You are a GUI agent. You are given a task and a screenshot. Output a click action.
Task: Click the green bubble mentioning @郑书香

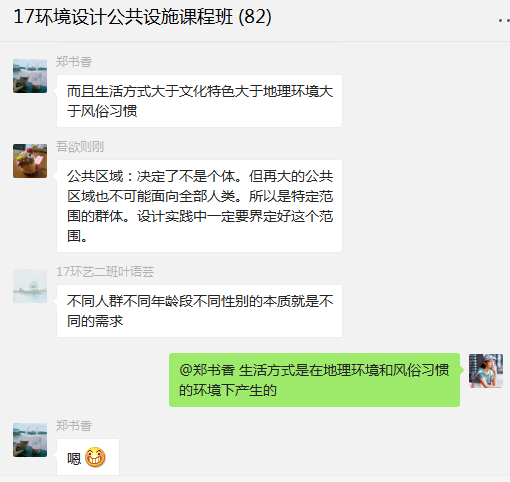[x=314, y=380]
